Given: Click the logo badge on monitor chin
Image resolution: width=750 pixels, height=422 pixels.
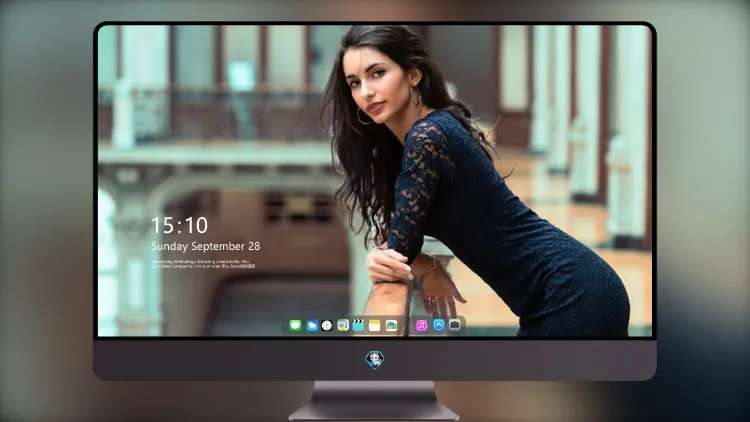Looking at the screenshot, I should (375, 360).
